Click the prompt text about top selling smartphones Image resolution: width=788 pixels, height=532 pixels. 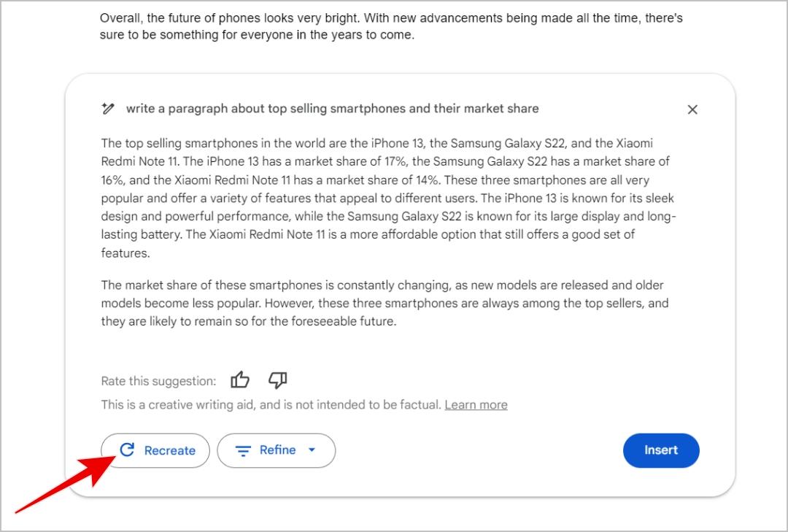point(332,109)
